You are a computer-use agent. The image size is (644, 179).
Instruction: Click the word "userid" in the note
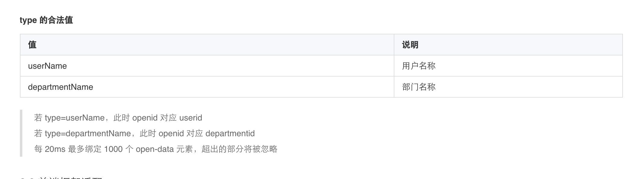[x=191, y=118]
